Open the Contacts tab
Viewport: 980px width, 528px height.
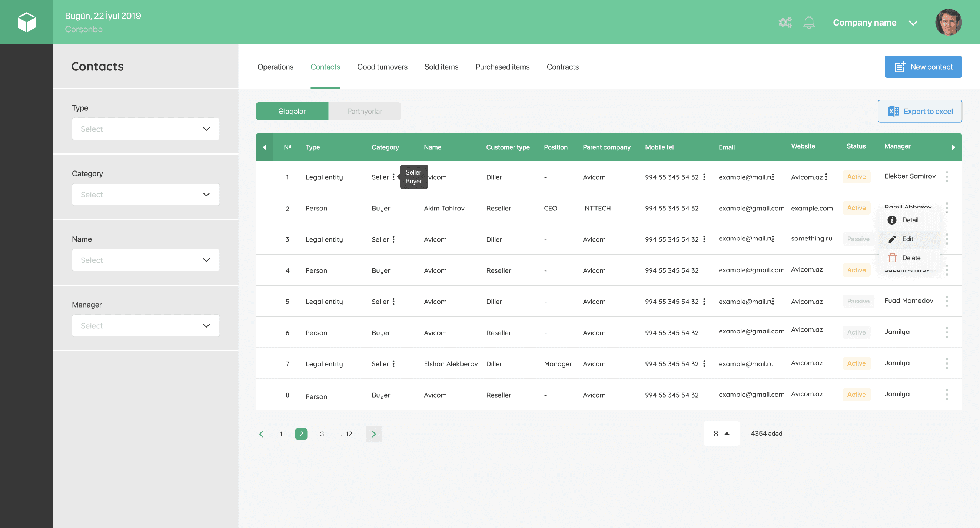coord(325,67)
